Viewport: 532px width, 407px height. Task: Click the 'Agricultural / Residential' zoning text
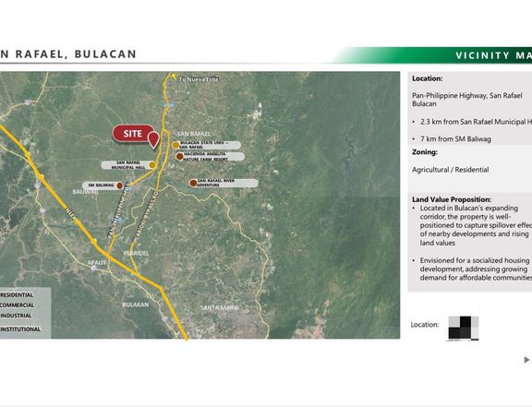(450, 170)
